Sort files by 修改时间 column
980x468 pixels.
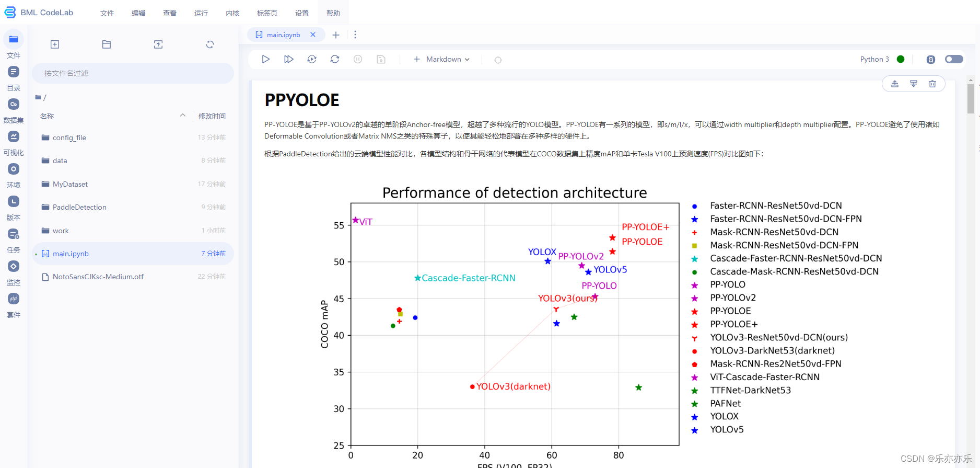(212, 116)
